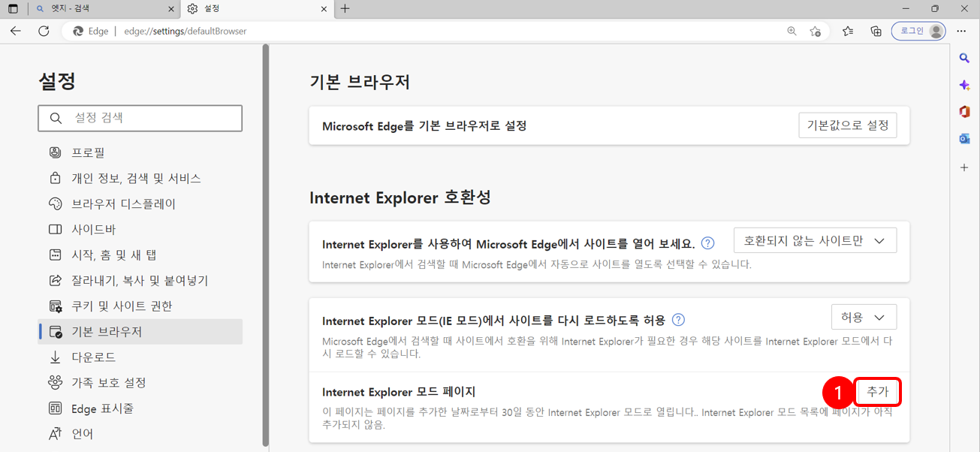
Task: Click the 설정 검색 search box
Action: (140, 118)
